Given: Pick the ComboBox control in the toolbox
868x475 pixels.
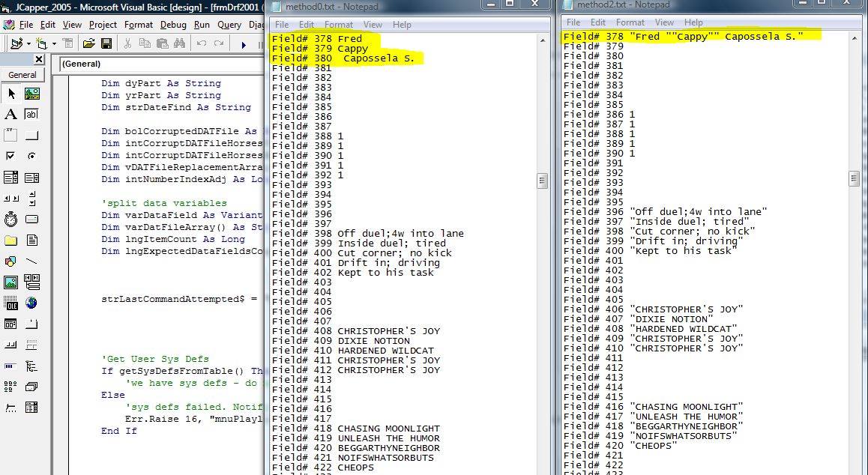Looking at the screenshot, I should (x=10, y=178).
